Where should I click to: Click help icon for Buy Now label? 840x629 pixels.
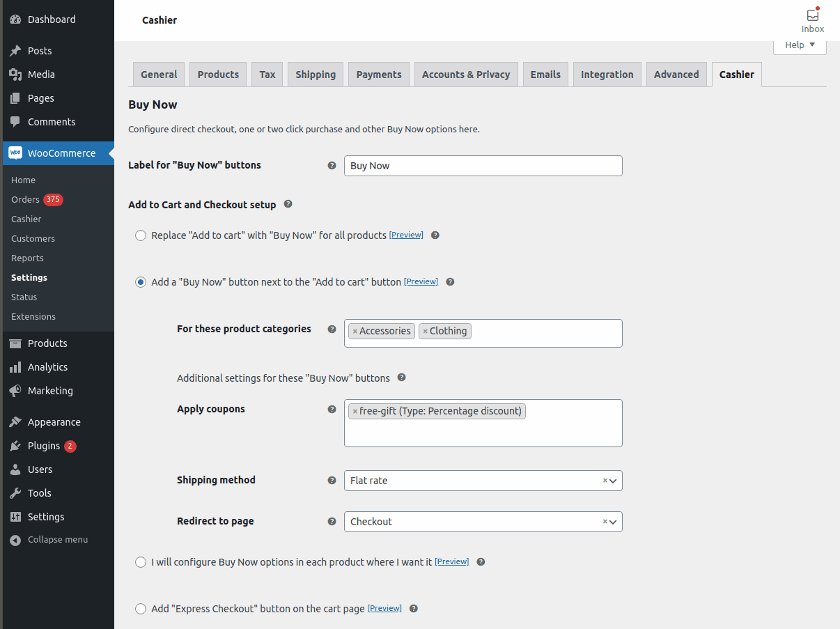point(332,166)
